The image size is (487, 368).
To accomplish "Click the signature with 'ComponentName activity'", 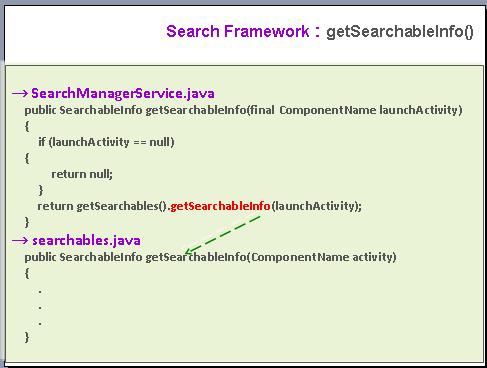I will click(x=210, y=257).
